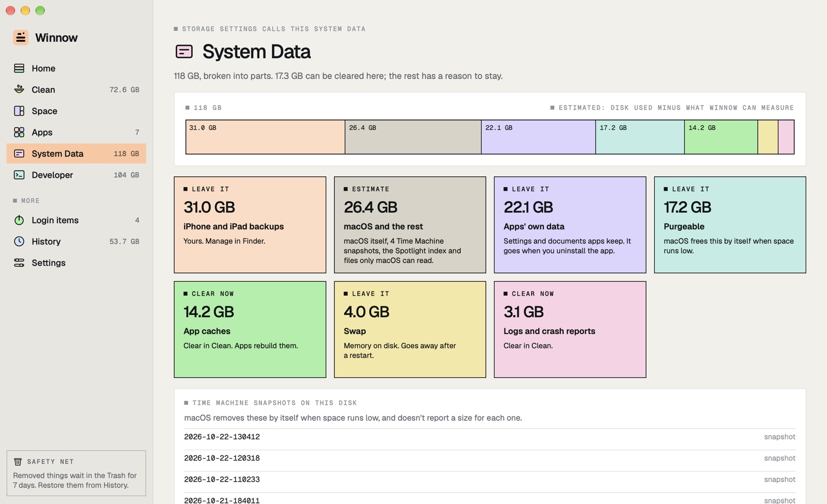Select the yellow Swap bar segment

pos(768,137)
